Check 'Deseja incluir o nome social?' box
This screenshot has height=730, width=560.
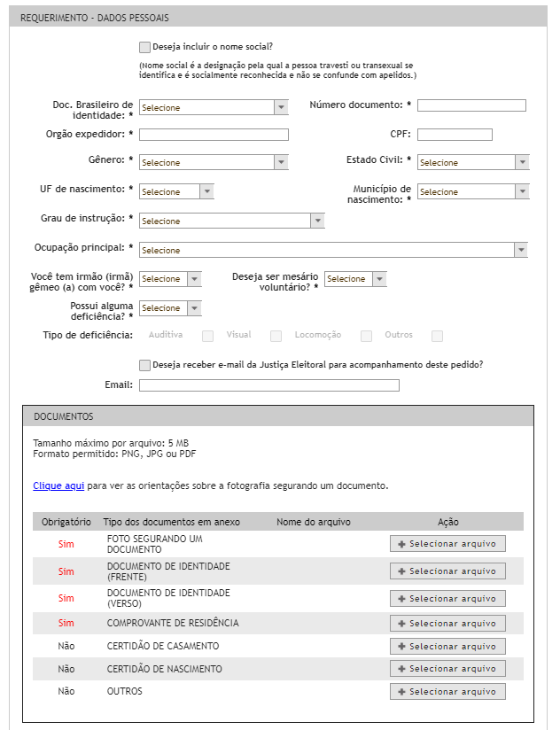(144, 47)
